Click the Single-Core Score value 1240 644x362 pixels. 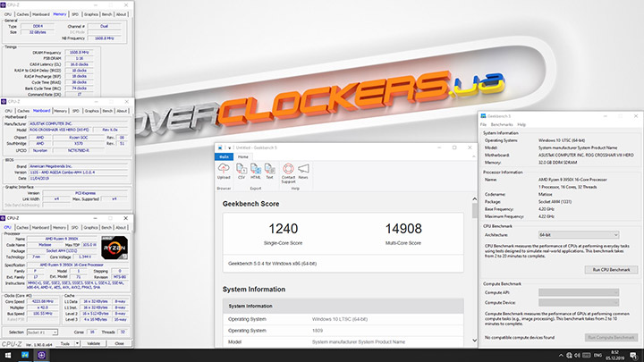point(284,229)
